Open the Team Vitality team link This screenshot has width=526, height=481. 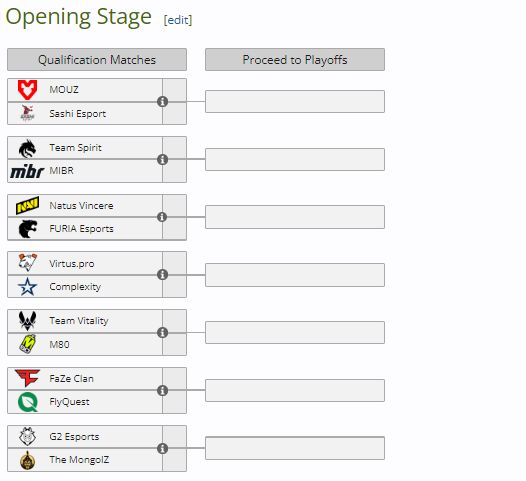pyautogui.click(x=79, y=321)
